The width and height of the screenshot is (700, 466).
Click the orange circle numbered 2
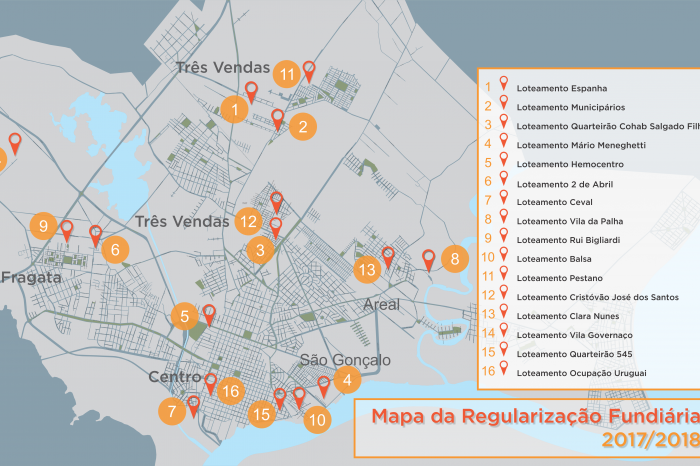coord(303,127)
